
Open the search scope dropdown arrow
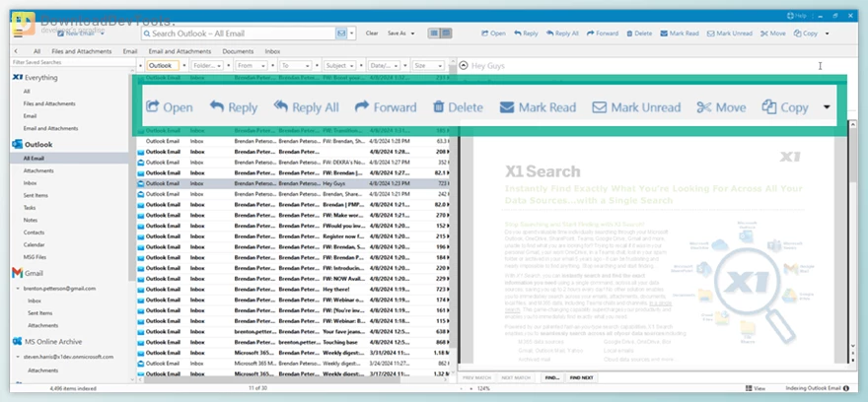[352, 33]
